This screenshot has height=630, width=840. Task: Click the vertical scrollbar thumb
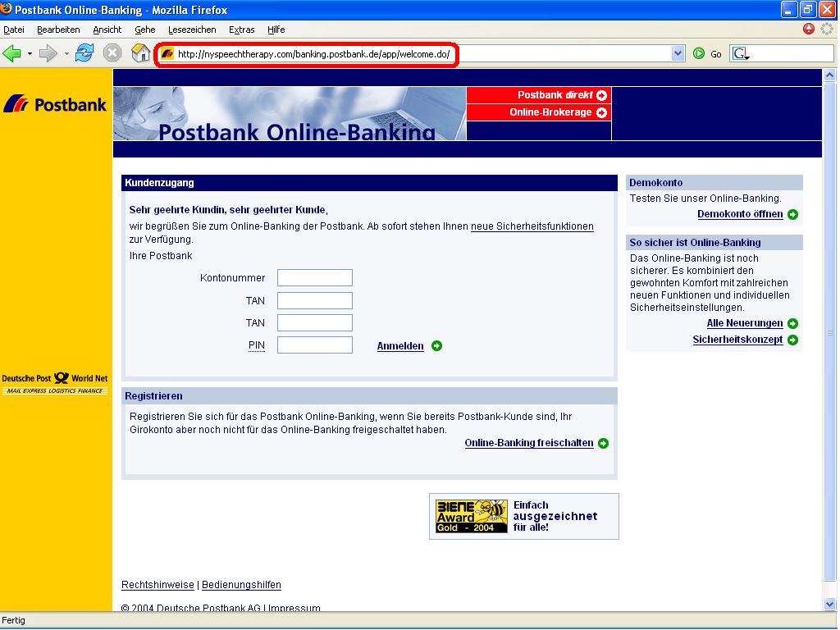tap(829, 331)
